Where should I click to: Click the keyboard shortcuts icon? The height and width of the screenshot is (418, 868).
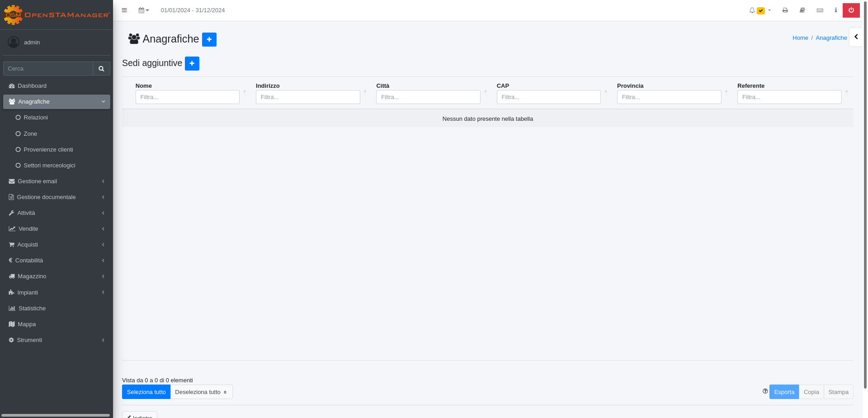820,10
